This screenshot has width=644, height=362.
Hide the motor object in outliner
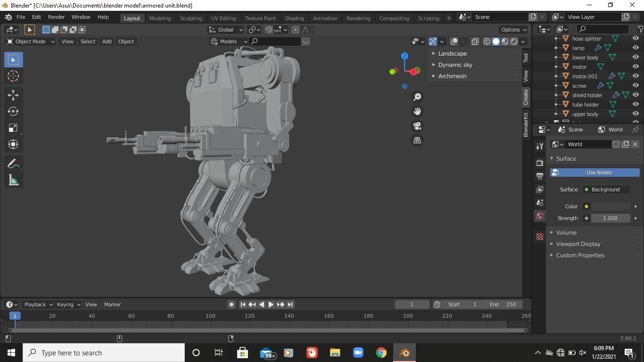point(636,66)
